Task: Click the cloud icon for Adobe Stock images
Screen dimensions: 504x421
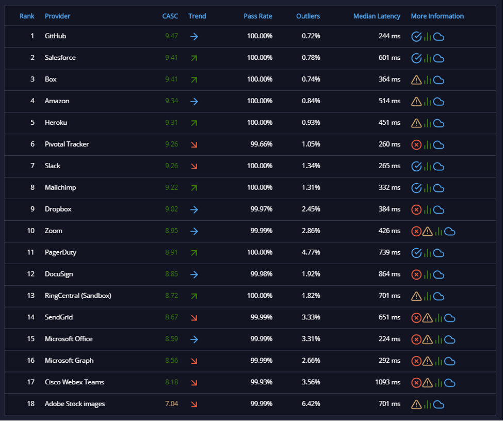Action: coord(439,405)
